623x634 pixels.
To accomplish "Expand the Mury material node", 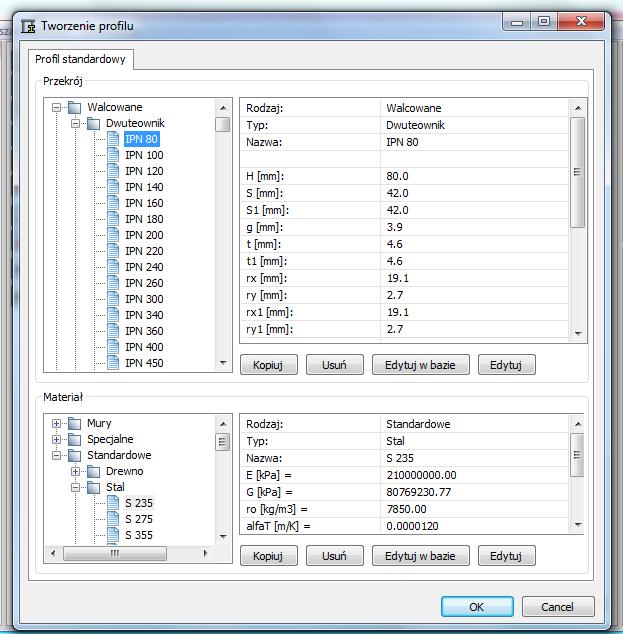I will (x=56, y=423).
